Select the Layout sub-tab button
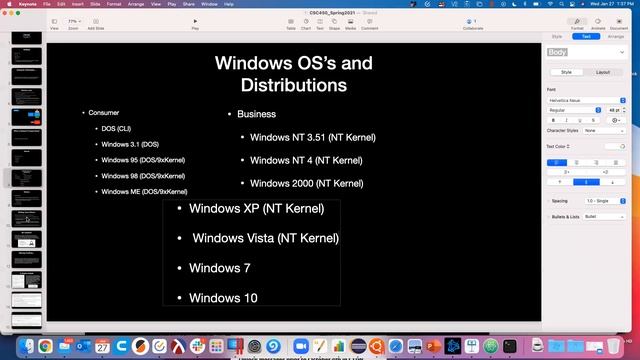640x360 pixels. pyautogui.click(x=602, y=72)
